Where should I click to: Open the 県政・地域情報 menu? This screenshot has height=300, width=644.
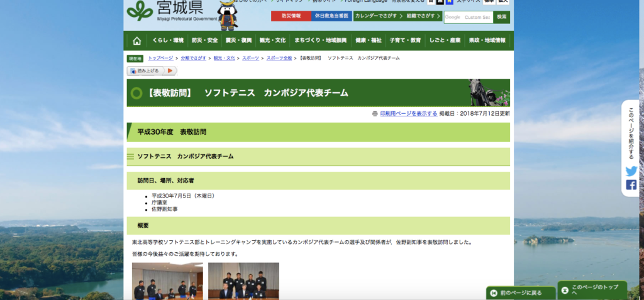click(487, 41)
